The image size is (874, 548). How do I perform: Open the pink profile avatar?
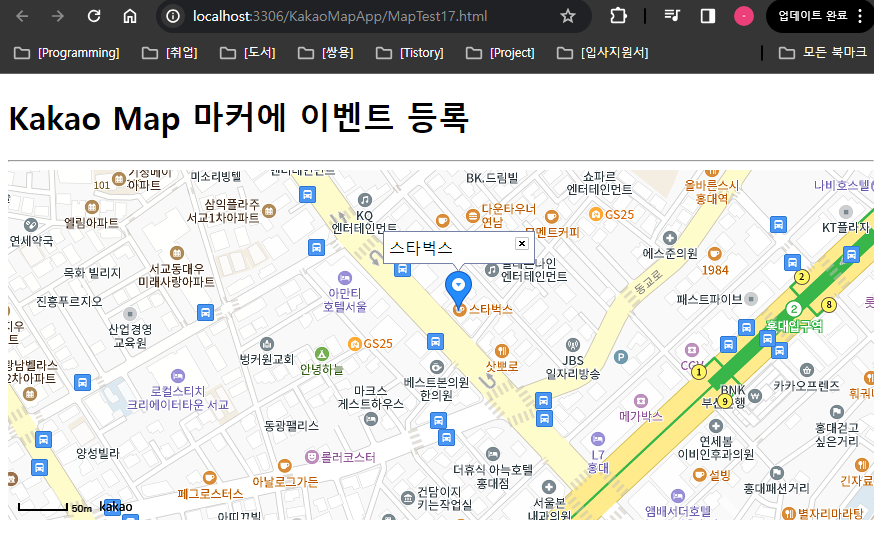(744, 16)
